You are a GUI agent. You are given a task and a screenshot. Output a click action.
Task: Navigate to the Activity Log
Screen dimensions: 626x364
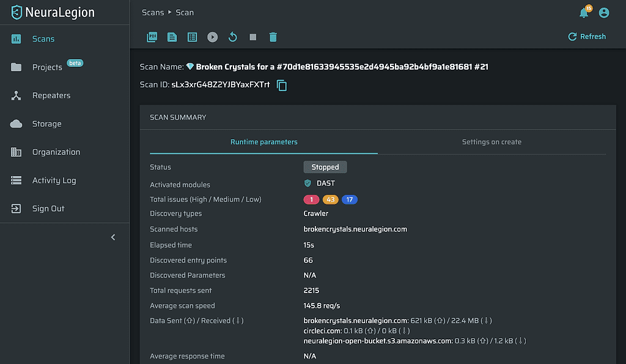pos(54,180)
